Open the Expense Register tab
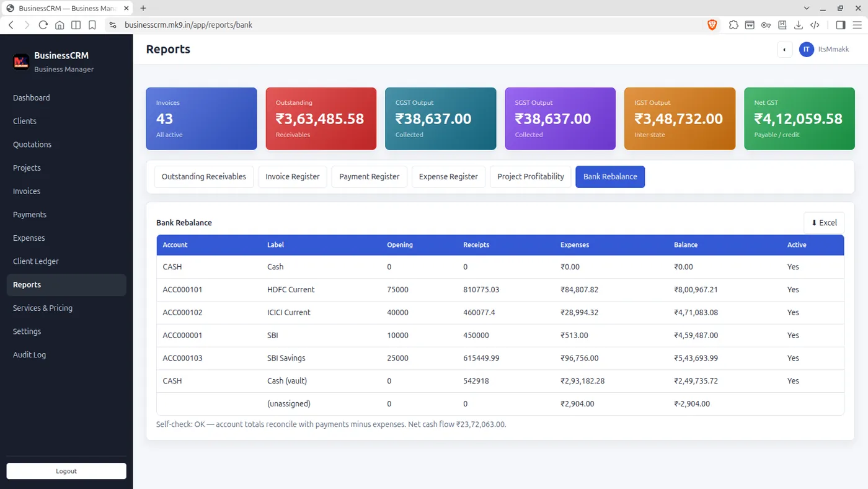Viewport: 868px width, 489px height. (448, 177)
